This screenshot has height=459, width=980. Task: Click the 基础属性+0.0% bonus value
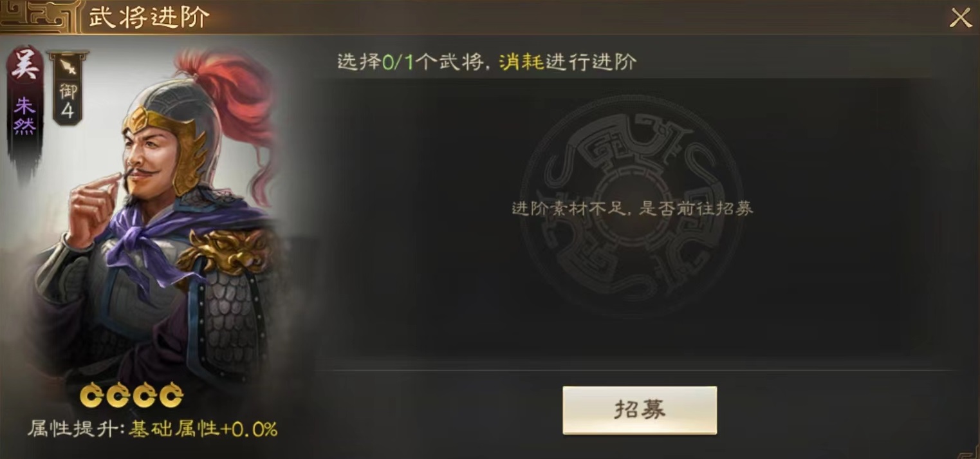coord(203,429)
